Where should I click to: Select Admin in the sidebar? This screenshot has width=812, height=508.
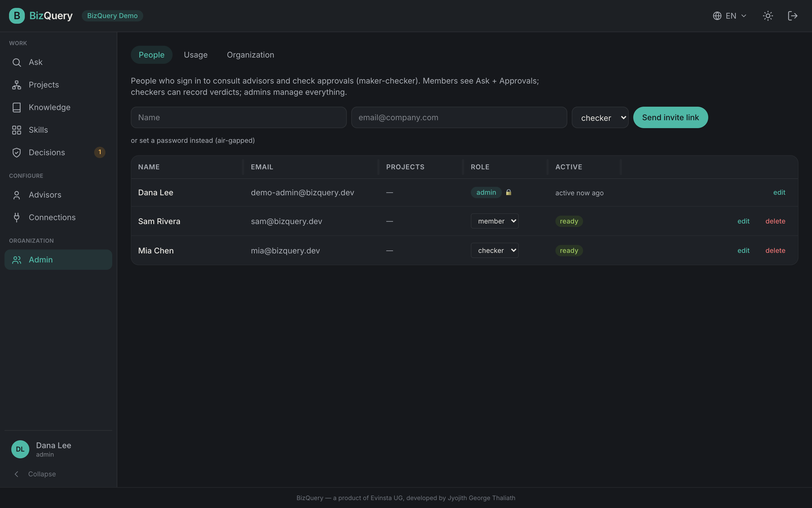(58, 260)
